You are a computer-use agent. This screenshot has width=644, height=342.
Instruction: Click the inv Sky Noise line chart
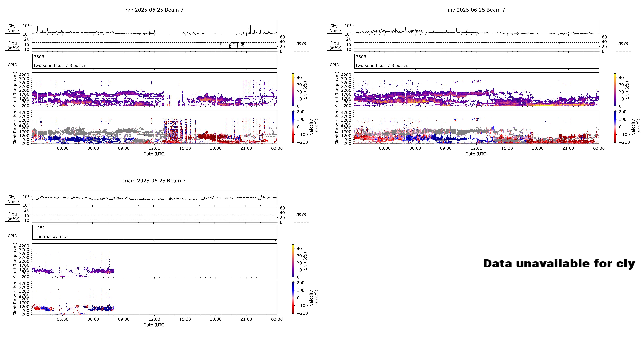pos(476,27)
